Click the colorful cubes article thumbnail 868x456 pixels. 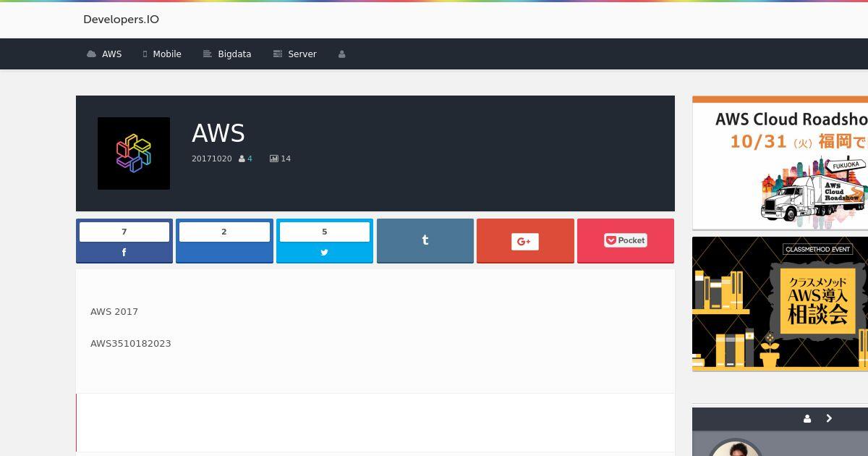pyautogui.click(x=134, y=153)
